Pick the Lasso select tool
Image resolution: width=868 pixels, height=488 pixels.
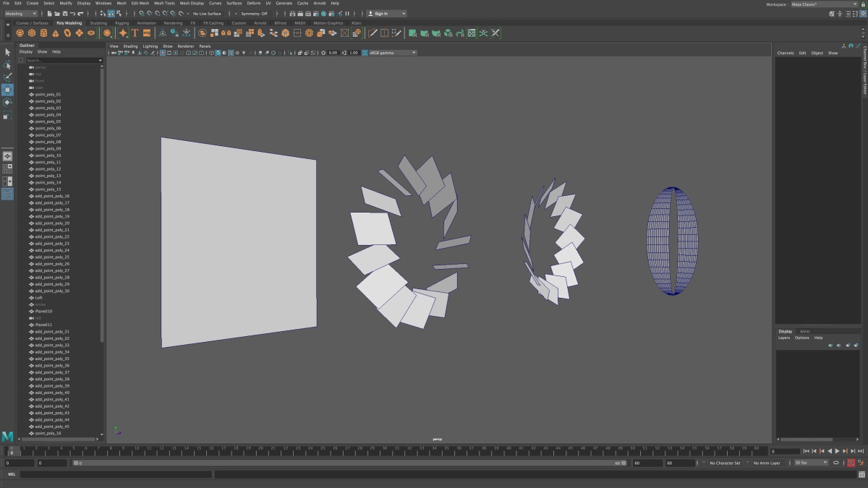[7, 64]
